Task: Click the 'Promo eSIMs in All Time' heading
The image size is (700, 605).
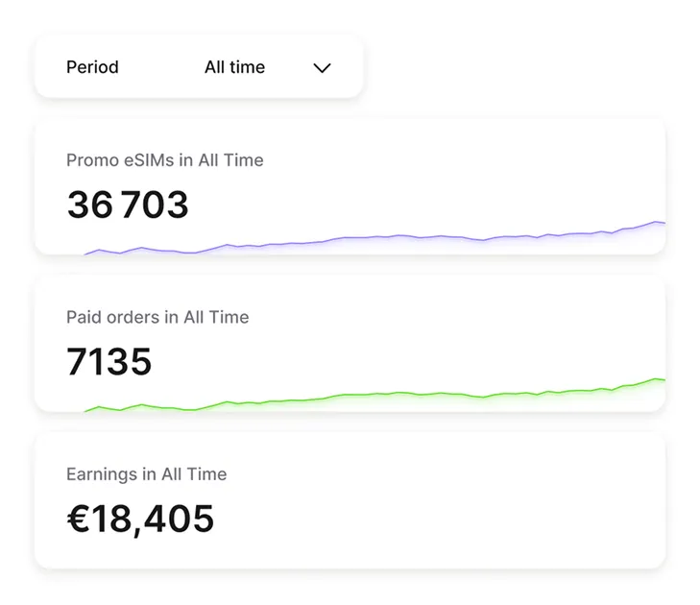Action: click(164, 160)
